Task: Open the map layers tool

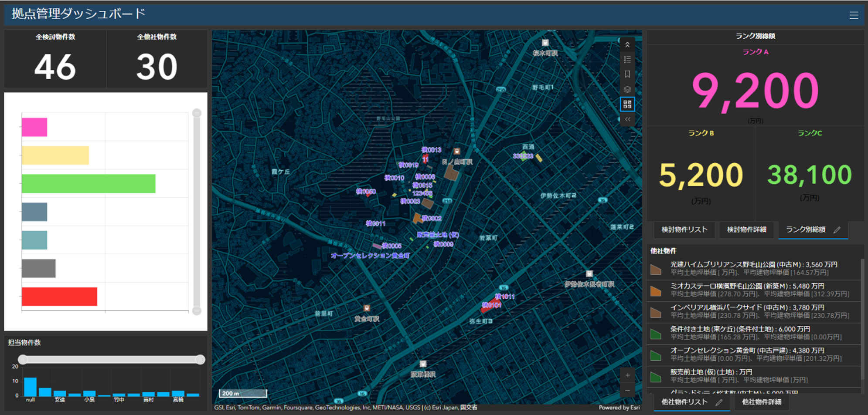Action: (x=627, y=89)
